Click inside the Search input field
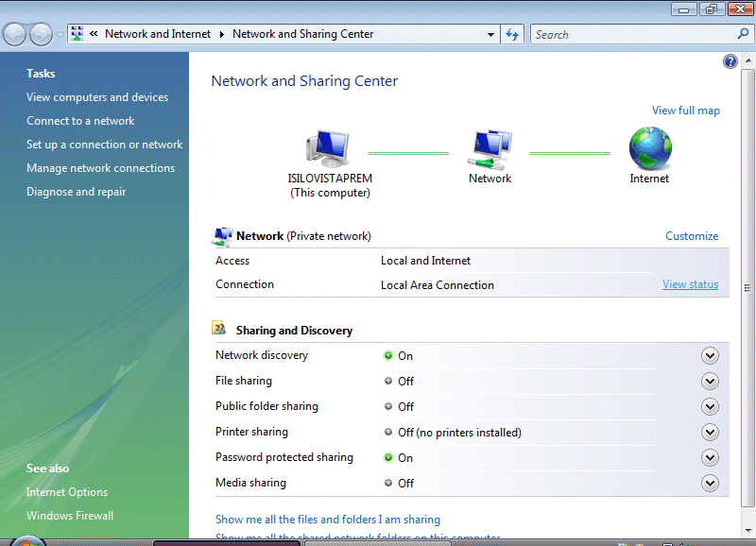The height and width of the screenshot is (546, 756). [x=631, y=34]
